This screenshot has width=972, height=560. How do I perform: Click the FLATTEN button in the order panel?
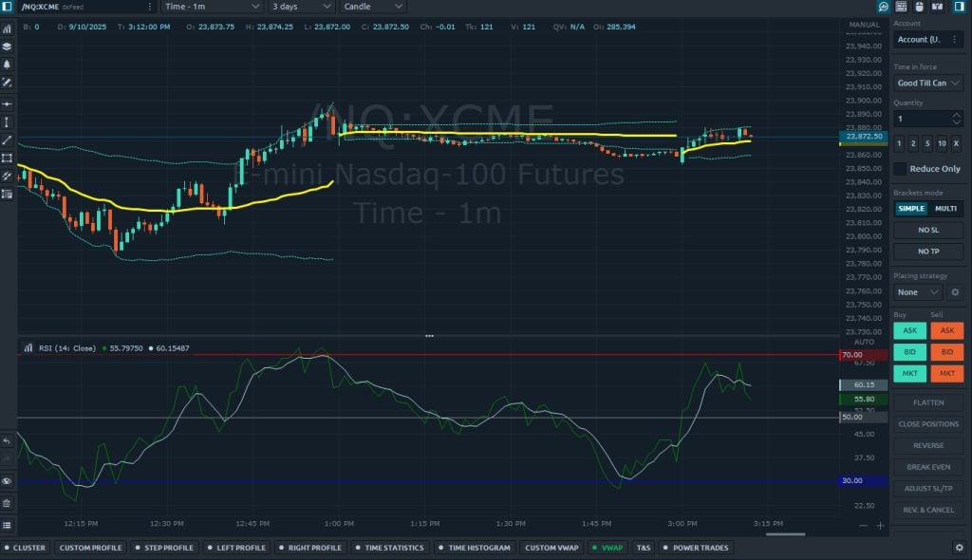coord(927,402)
